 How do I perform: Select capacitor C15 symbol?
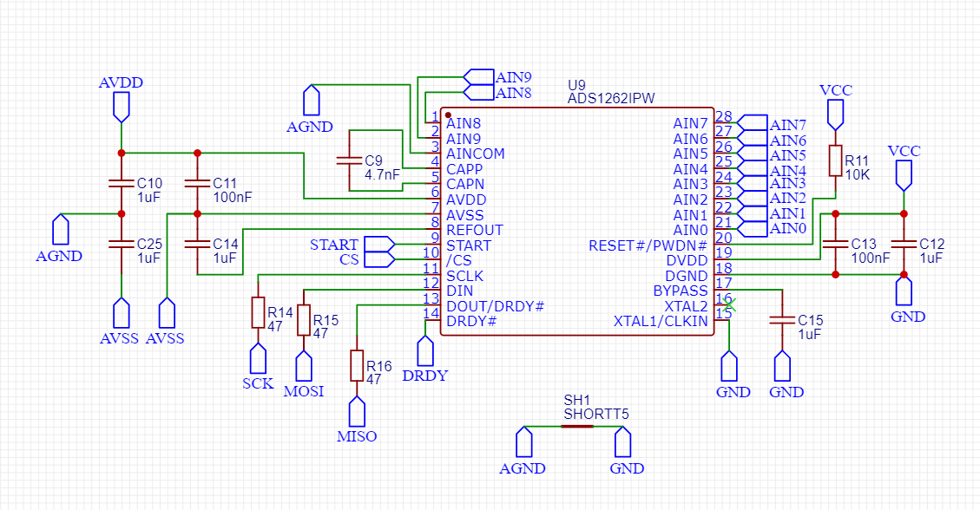pos(782,320)
